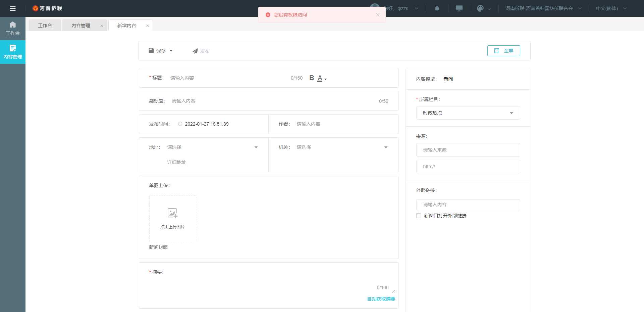This screenshot has width=644, height=312.
Task: Click the 请输入来源 input field
Action: point(468,150)
